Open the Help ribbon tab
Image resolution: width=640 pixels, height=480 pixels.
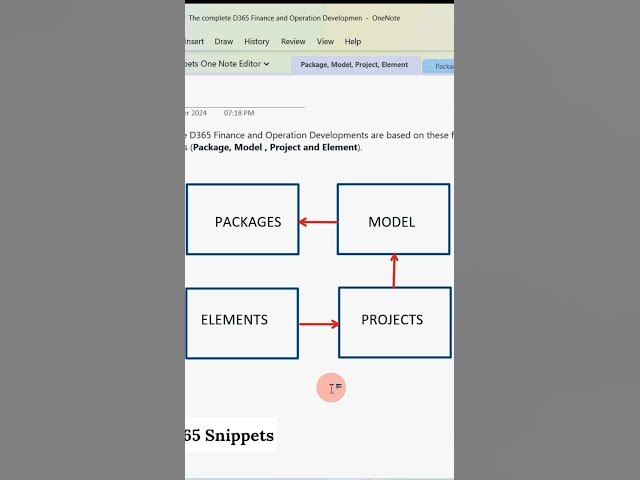(x=353, y=42)
